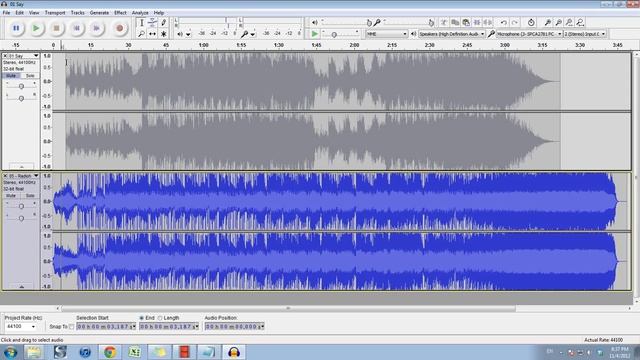Open the Speakers output device dropdown
Image resolution: width=640 pixels, height=360 pixels.
[x=451, y=34]
